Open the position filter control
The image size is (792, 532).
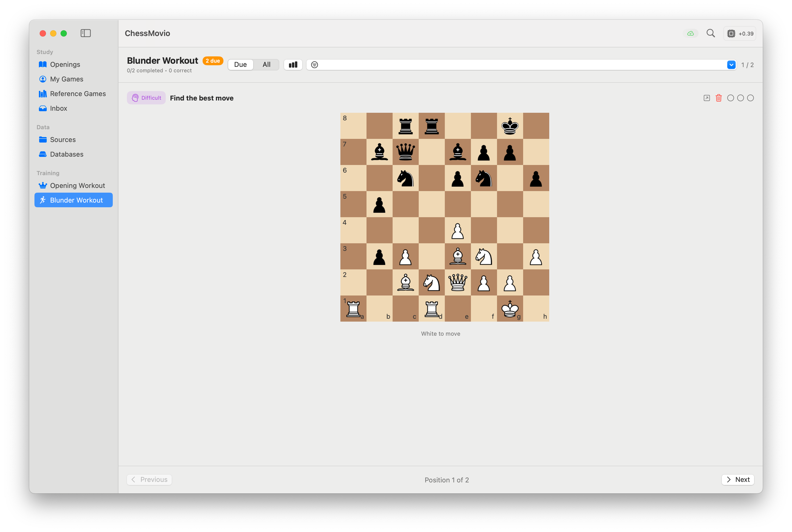314,64
